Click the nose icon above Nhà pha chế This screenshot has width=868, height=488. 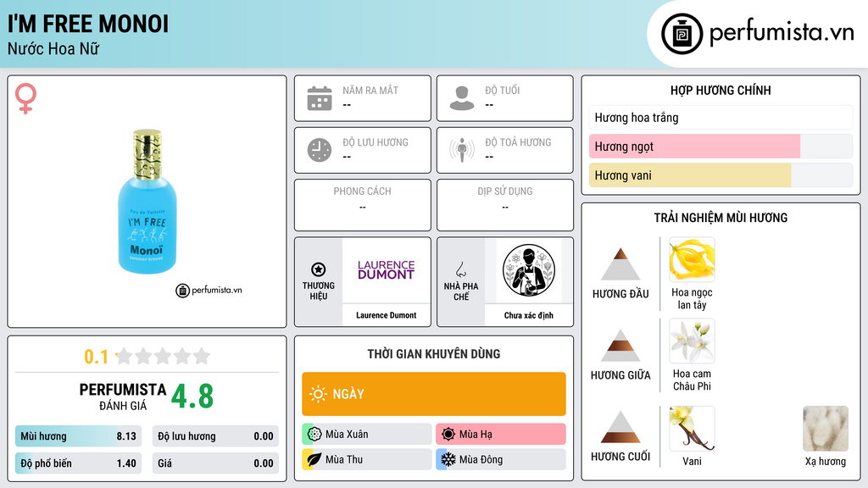click(x=460, y=269)
